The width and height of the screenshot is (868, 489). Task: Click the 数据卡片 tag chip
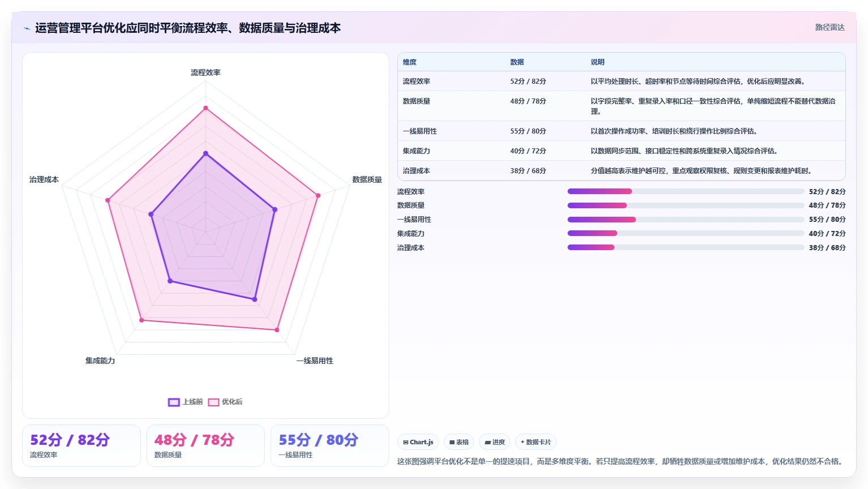tap(536, 442)
